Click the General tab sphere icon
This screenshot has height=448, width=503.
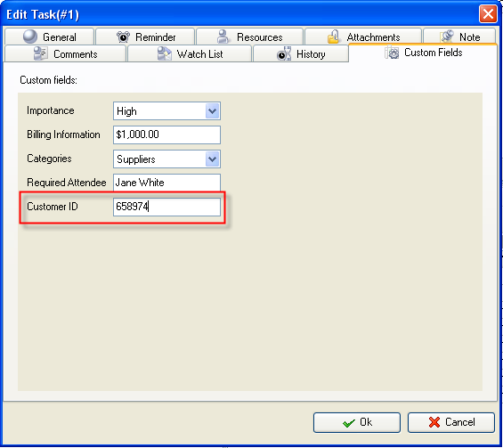pyautogui.click(x=30, y=37)
